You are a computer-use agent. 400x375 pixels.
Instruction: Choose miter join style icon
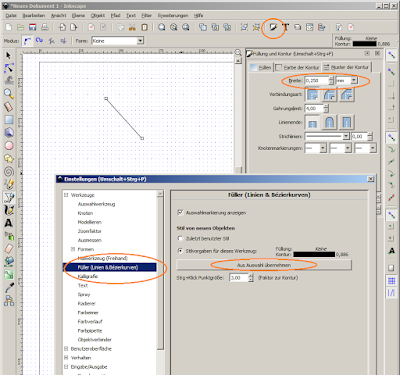pos(312,95)
